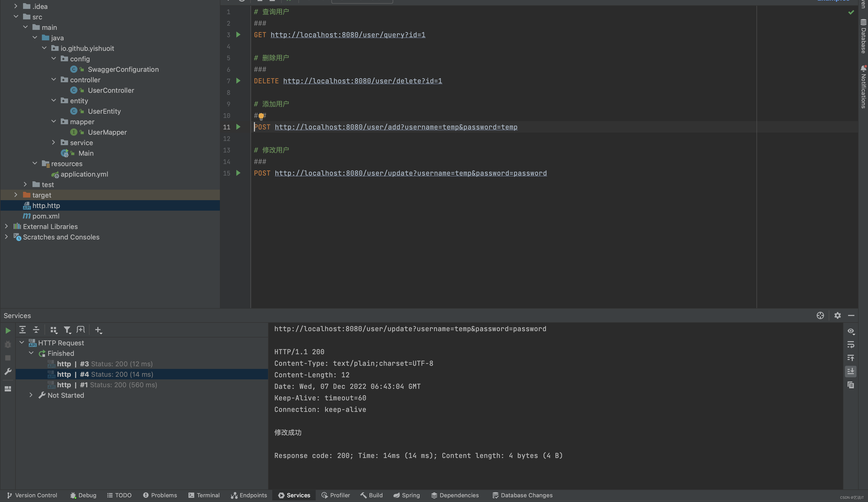
Task: Open the Terminal tab
Action: (x=204, y=495)
